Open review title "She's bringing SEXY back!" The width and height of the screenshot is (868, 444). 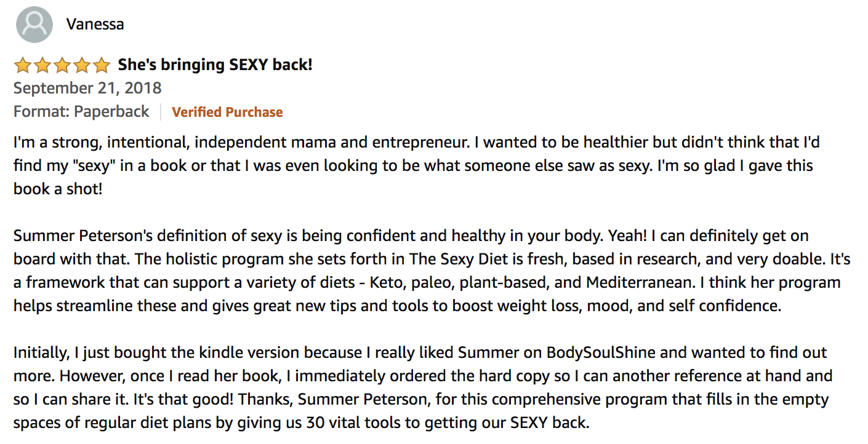click(215, 65)
